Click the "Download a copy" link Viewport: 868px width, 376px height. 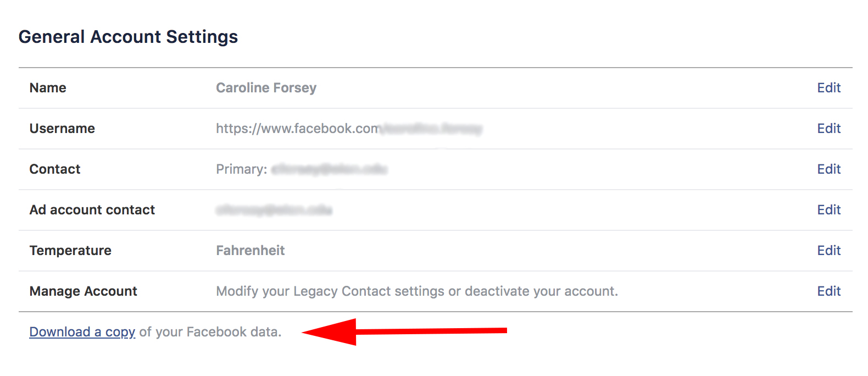click(x=82, y=332)
